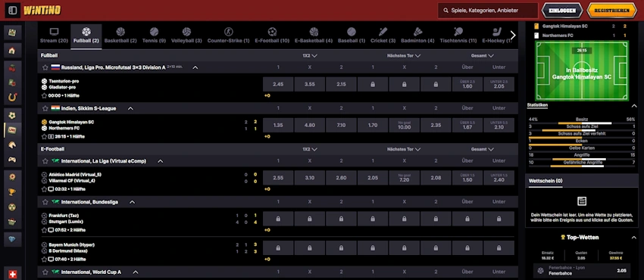Collapse the Top-Wetten panel chevron
This screenshot has width=644, height=280.
[633, 238]
